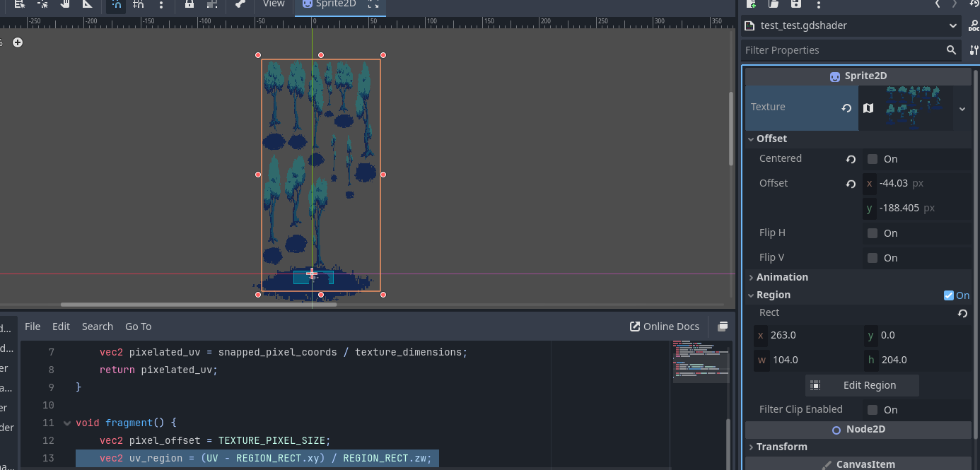Open the Search menu in shader editor
Viewport: 980px width, 470px height.
pyautogui.click(x=98, y=327)
